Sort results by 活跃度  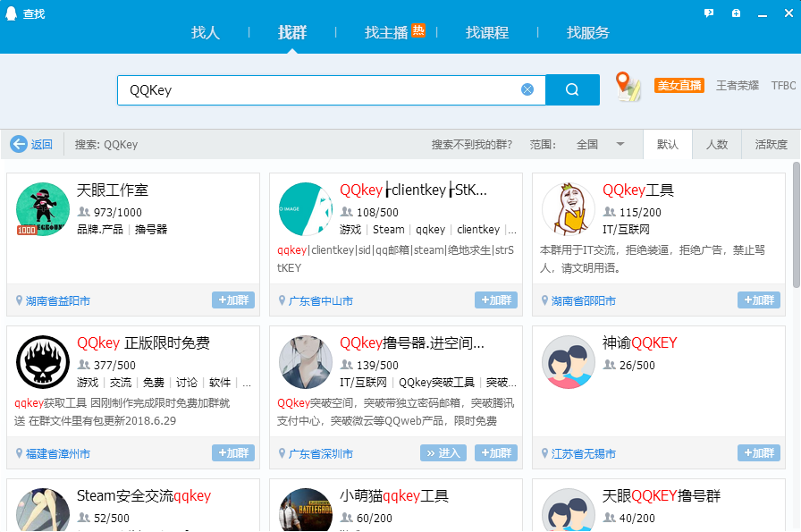click(x=771, y=145)
